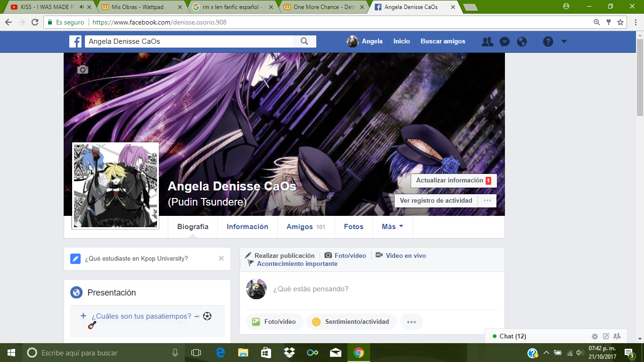This screenshot has height=362, width=644.
Task: Show hidden tray icons chevron
Action: click(546, 353)
